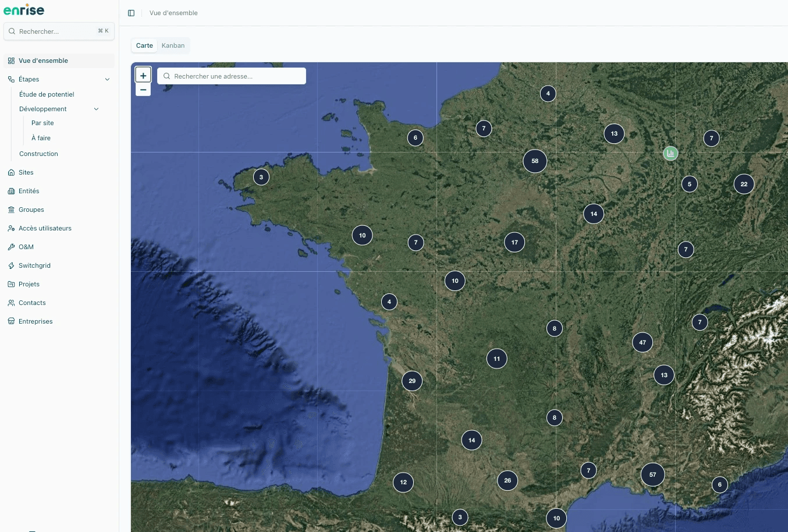Open the cluster marker labeled 5
Viewport: 788px width, 532px height.
pyautogui.click(x=690, y=184)
